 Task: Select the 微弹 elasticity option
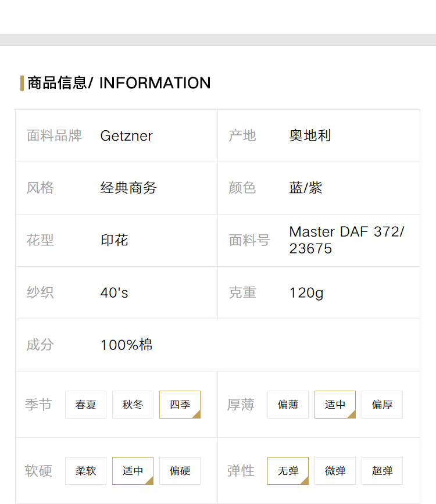pyautogui.click(x=335, y=470)
